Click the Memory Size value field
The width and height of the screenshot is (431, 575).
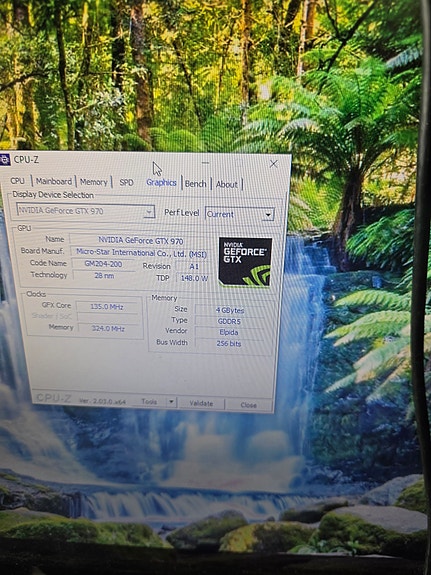(230, 310)
